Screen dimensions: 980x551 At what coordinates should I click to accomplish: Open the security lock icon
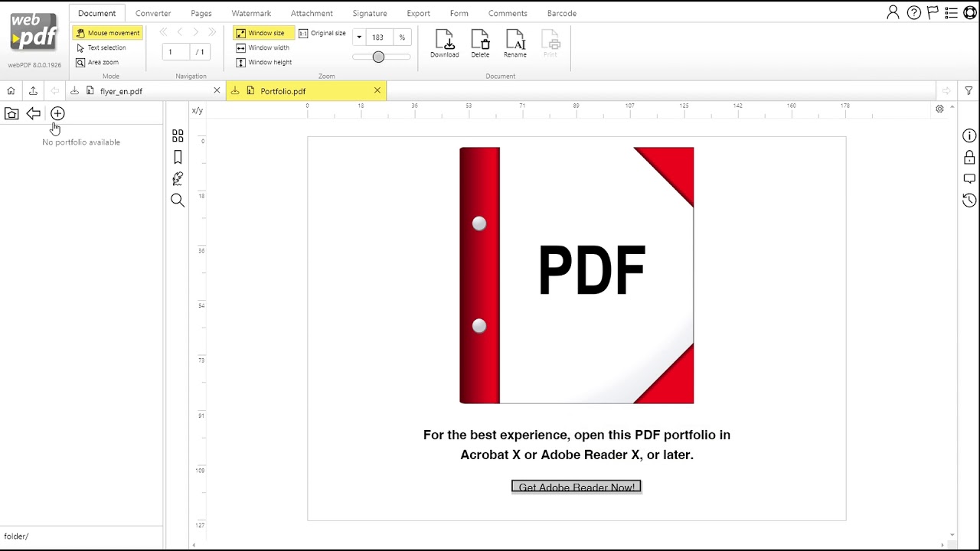pyautogui.click(x=969, y=158)
